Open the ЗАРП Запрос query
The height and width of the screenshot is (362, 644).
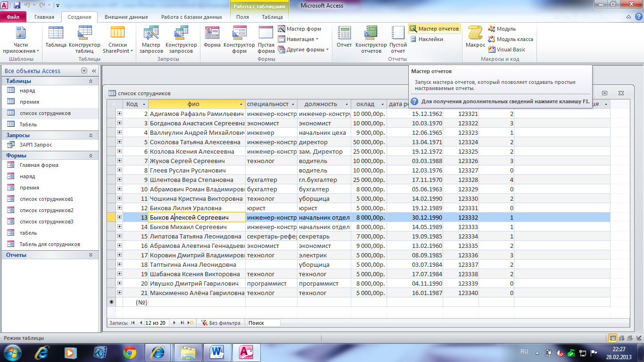50,145
